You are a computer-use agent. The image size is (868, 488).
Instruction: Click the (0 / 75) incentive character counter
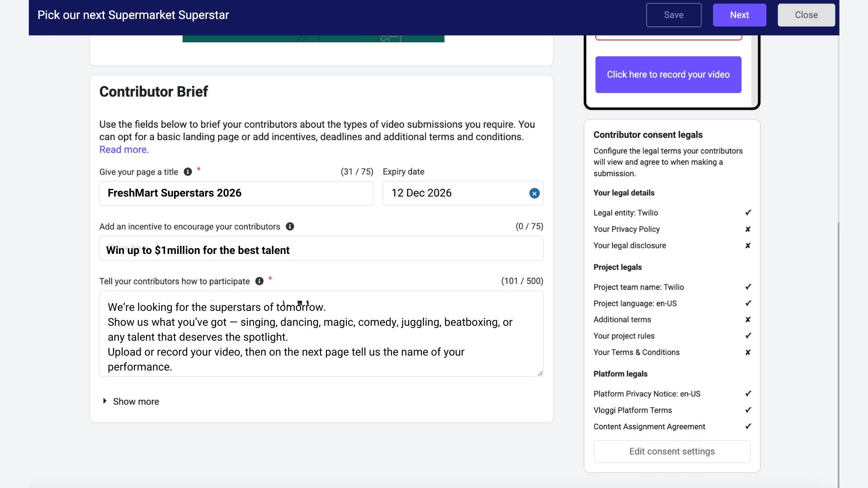(x=529, y=226)
